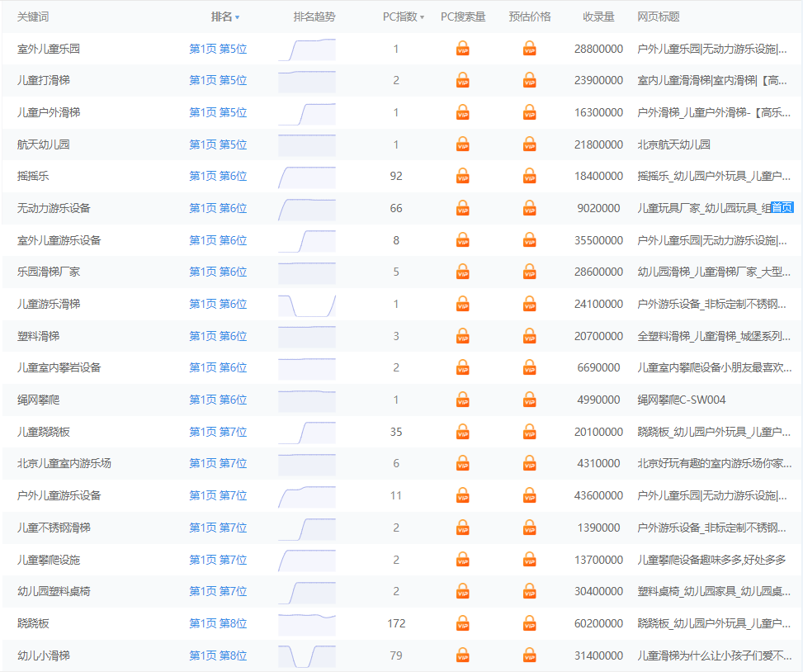This screenshot has width=803, height=672.
Task: Click PC搜索量 VIP lock for 乐园滑梯厂家
Action: [462, 272]
